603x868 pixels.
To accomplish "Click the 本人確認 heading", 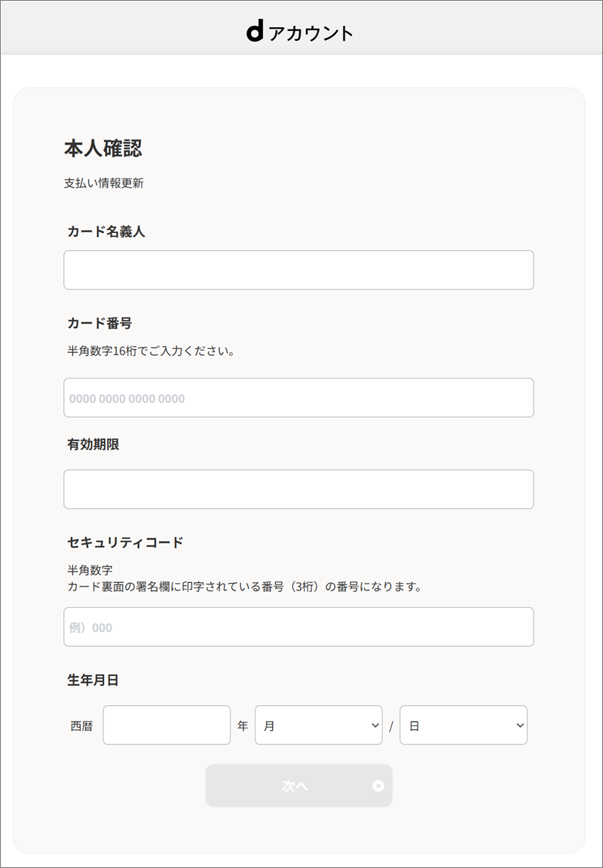I will pyautogui.click(x=103, y=149).
